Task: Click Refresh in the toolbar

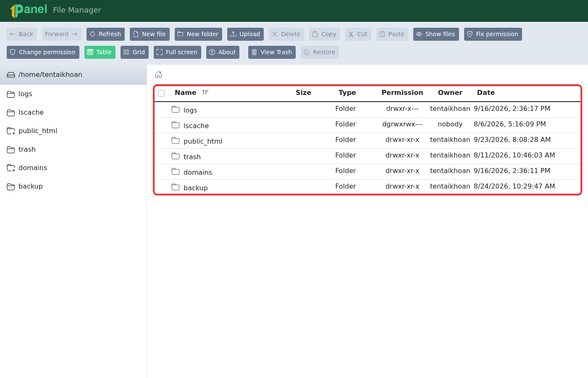Action: coord(105,34)
